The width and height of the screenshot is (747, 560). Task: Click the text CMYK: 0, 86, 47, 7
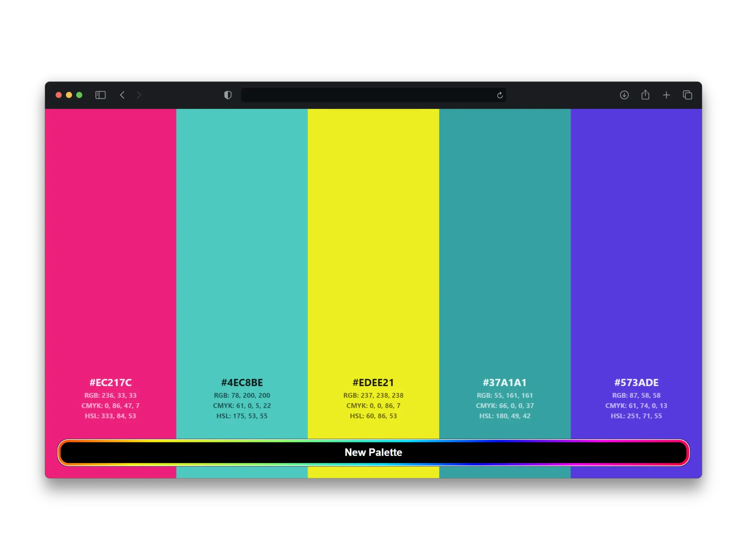tap(110, 406)
